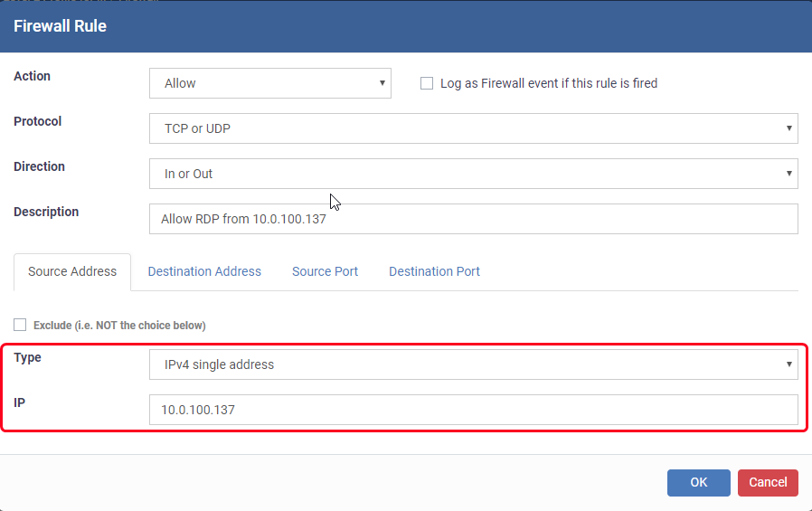Click into the Description text field
The height and width of the screenshot is (511, 812).
[x=473, y=219]
